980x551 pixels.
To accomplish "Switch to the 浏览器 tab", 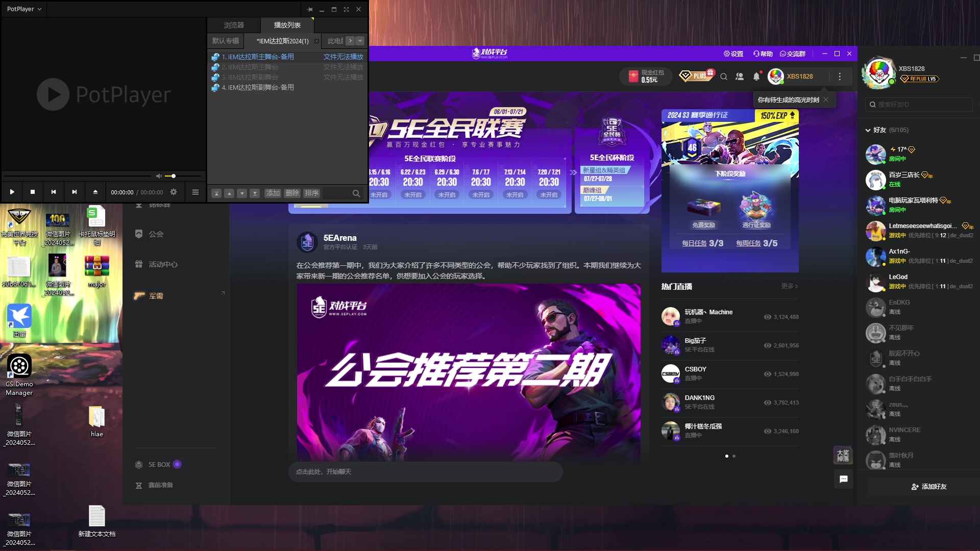I will tap(234, 24).
